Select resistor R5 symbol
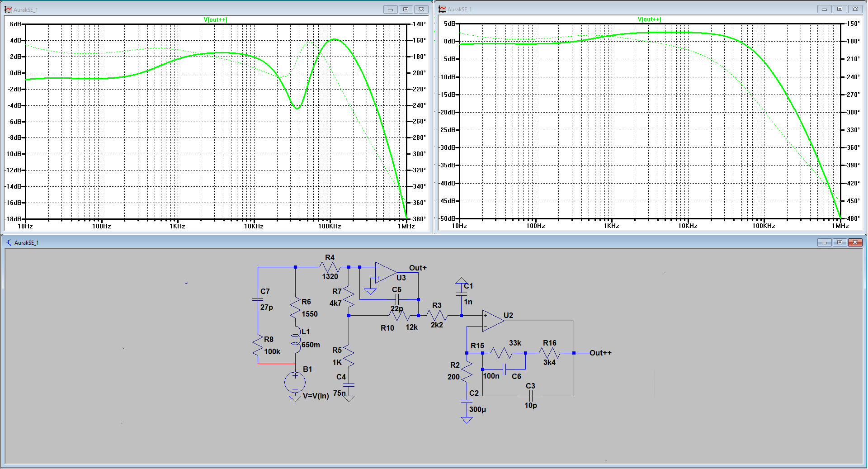Image resolution: width=868 pixels, height=469 pixels. point(349,355)
